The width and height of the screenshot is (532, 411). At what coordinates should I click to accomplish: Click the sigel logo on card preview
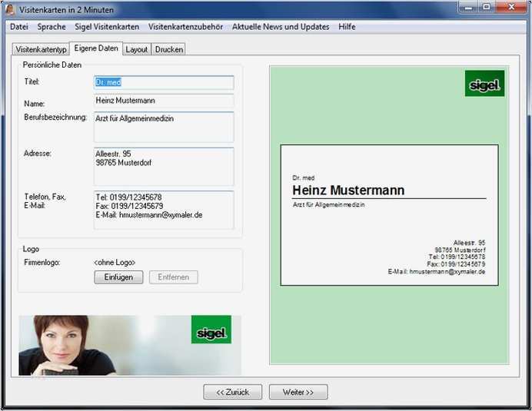tap(484, 84)
